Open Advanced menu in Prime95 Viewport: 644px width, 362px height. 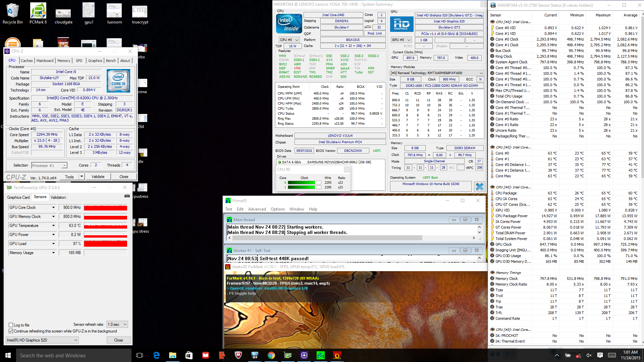tap(257, 209)
